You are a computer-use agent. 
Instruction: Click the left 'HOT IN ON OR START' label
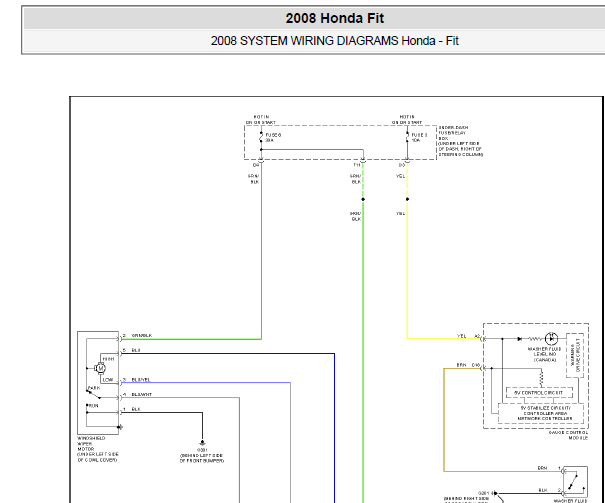[x=261, y=120]
